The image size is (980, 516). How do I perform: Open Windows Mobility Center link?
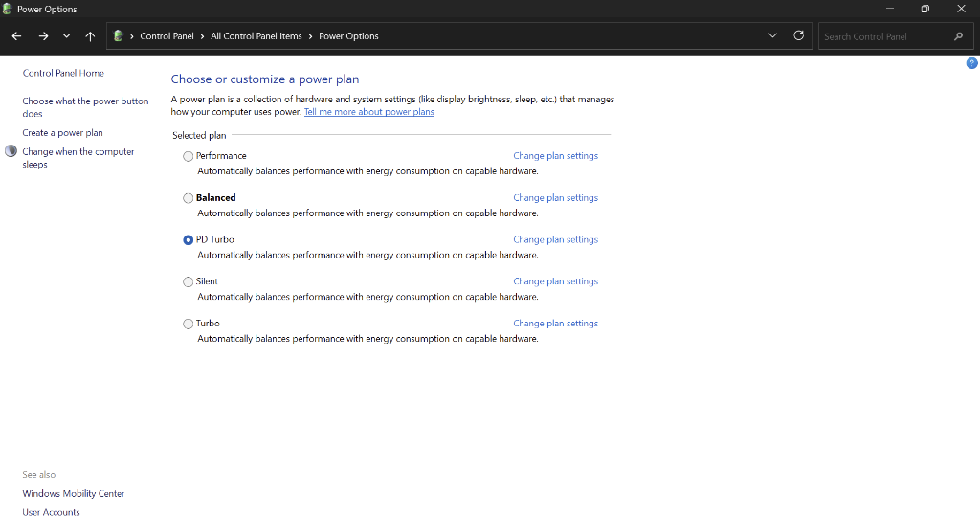tap(73, 493)
